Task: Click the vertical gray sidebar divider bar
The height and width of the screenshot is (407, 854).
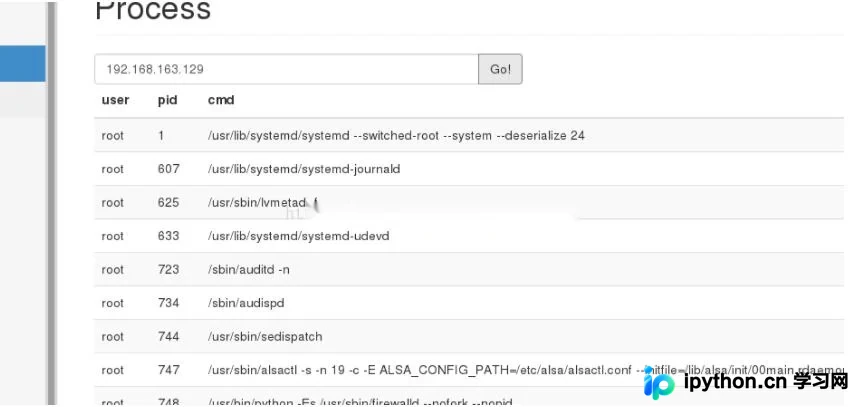Action: [x=52, y=203]
